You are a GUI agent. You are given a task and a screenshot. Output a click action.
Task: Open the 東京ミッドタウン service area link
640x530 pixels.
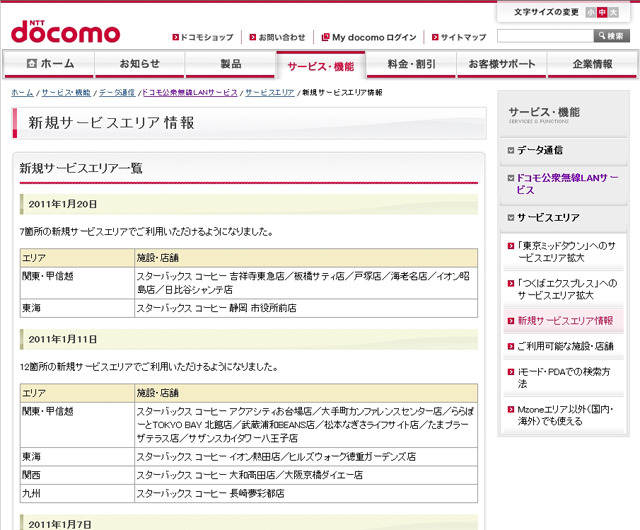(x=567, y=252)
